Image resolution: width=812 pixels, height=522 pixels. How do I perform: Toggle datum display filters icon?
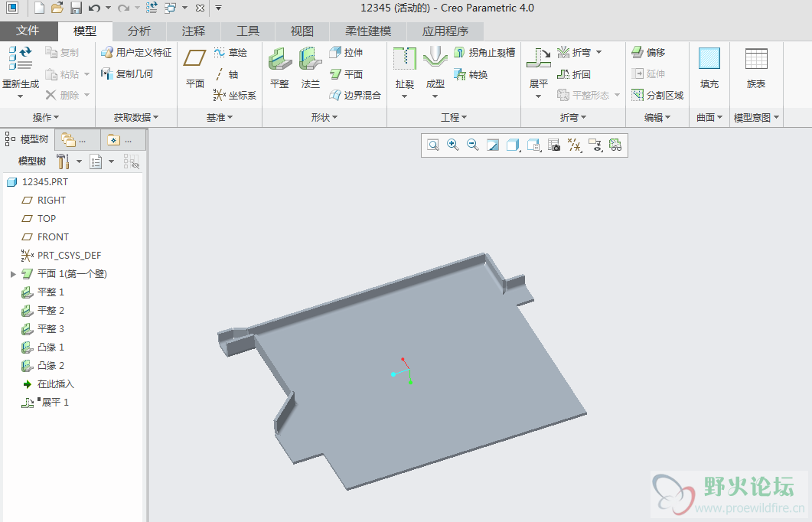point(574,145)
